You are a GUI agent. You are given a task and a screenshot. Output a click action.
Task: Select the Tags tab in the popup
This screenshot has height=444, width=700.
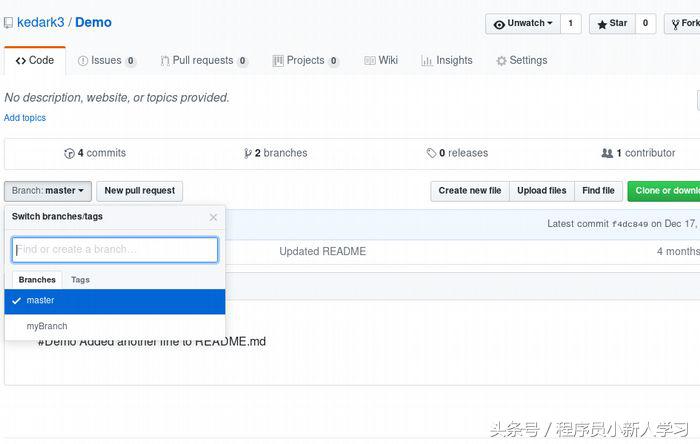(x=80, y=280)
